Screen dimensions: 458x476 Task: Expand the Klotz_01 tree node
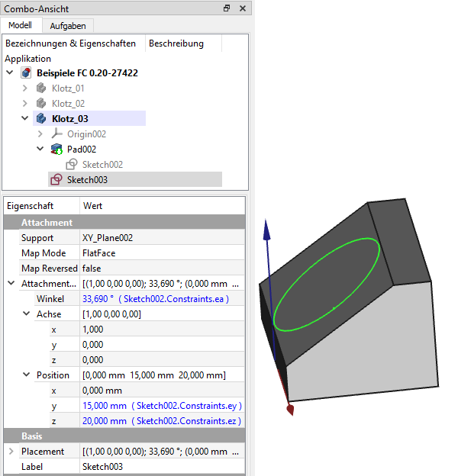pos(25,88)
